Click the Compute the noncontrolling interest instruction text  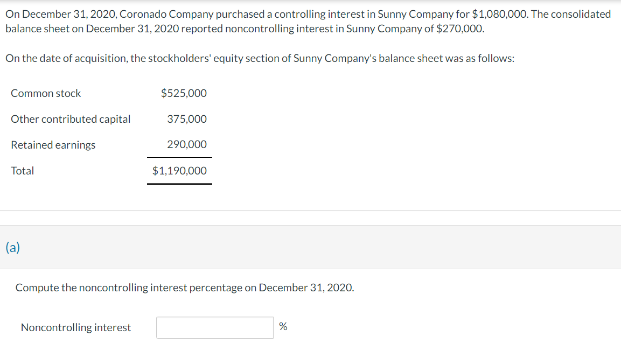185,288
